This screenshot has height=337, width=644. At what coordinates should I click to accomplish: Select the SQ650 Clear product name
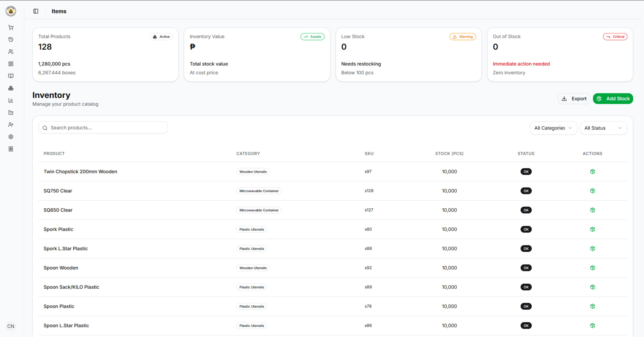[58, 210]
